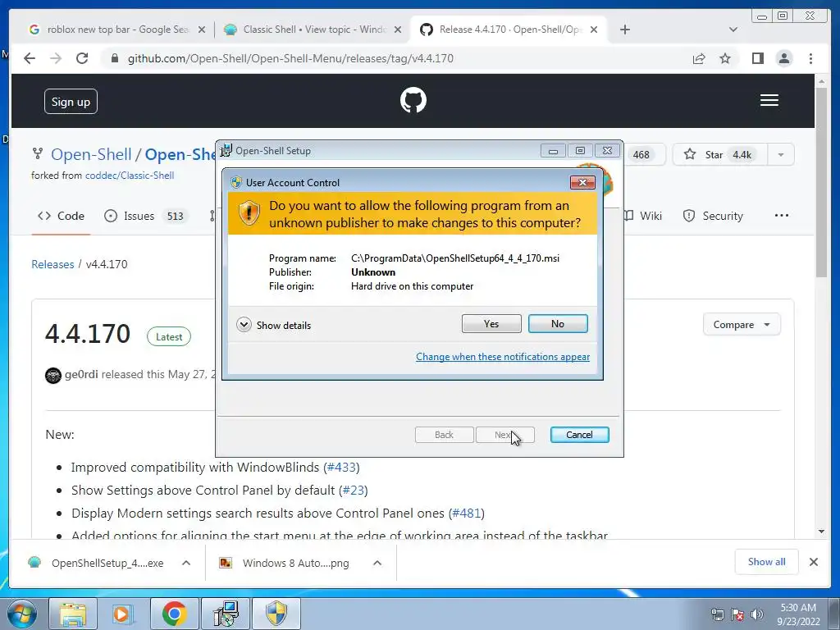
Task: Click the Sign up button on GitHub
Action: point(71,102)
